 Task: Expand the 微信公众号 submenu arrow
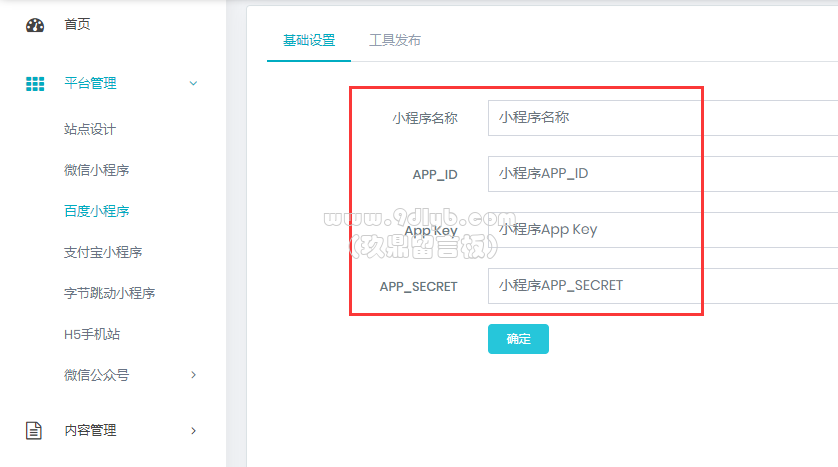click(193, 375)
